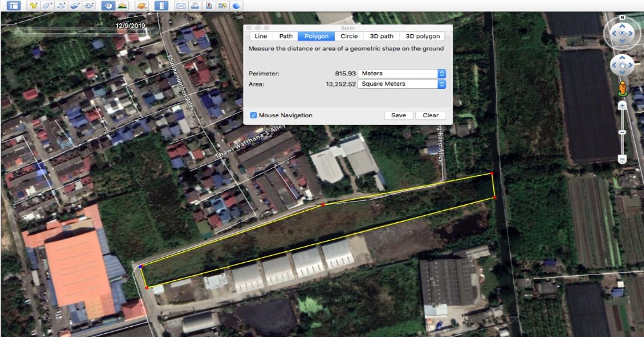Screen dimensions: 644x337
Task: Click the ruler tool icon
Action: click(x=162, y=6)
